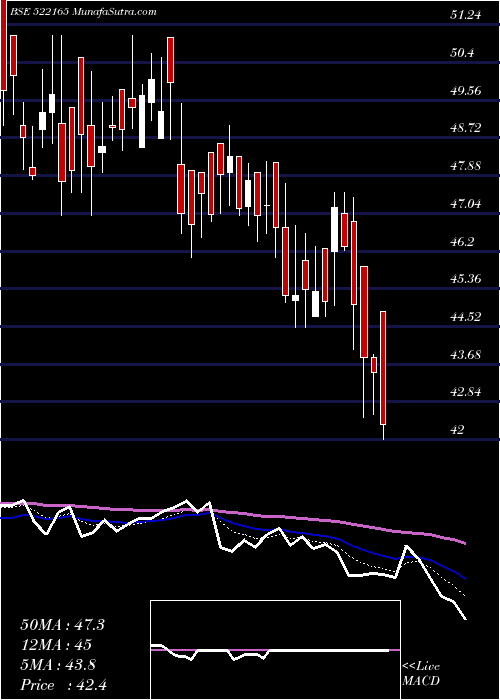500x700 pixels.
Task: Click the Price : 42.4 readout
Action: point(63,685)
